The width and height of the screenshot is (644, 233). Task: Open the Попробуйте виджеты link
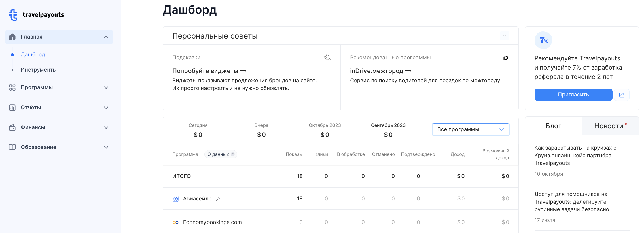(209, 71)
